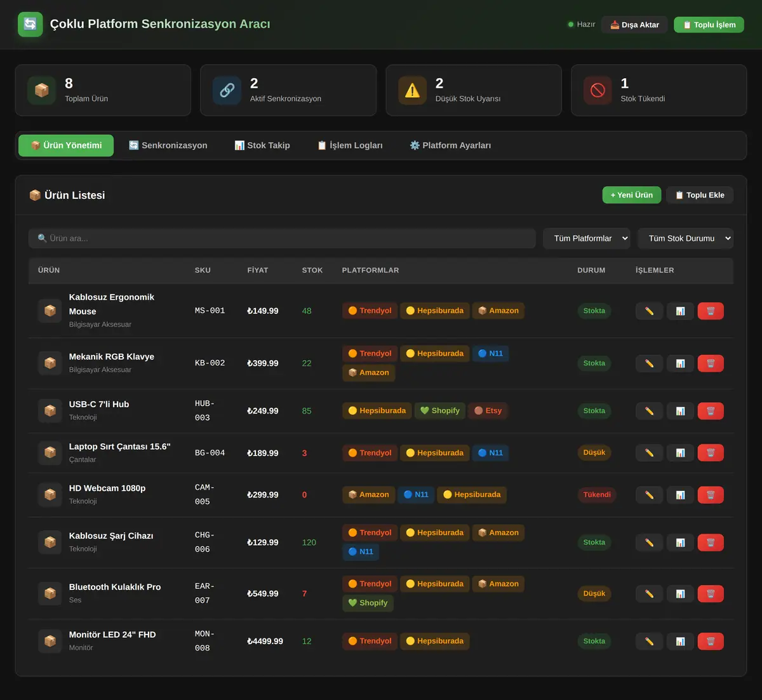Add a product with + Yeni Ürün

[632, 195]
